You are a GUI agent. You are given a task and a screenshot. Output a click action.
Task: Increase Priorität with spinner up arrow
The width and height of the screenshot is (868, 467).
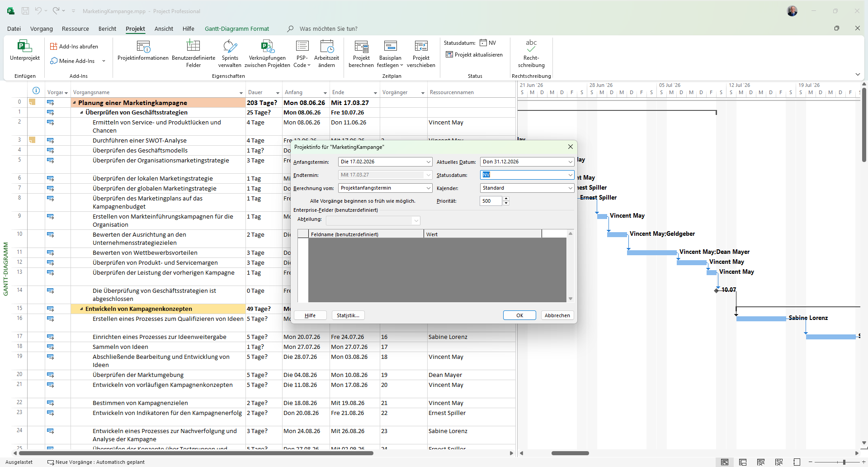[x=506, y=199]
